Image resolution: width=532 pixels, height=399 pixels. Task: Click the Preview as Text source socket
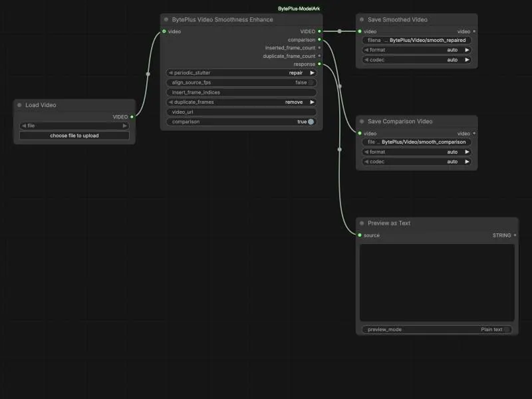(x=360, y=235)
